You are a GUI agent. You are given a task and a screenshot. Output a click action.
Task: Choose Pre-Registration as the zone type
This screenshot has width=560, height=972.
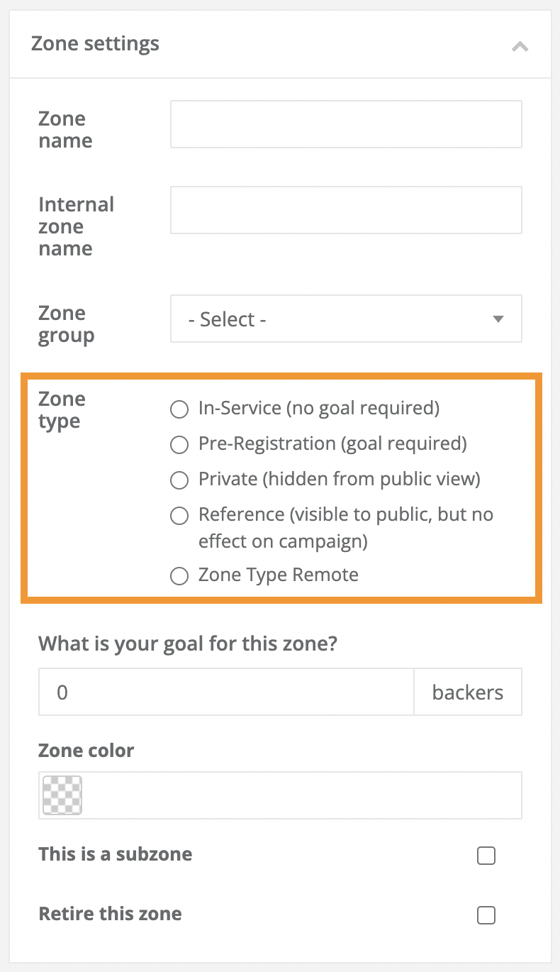tap(179, 445)
